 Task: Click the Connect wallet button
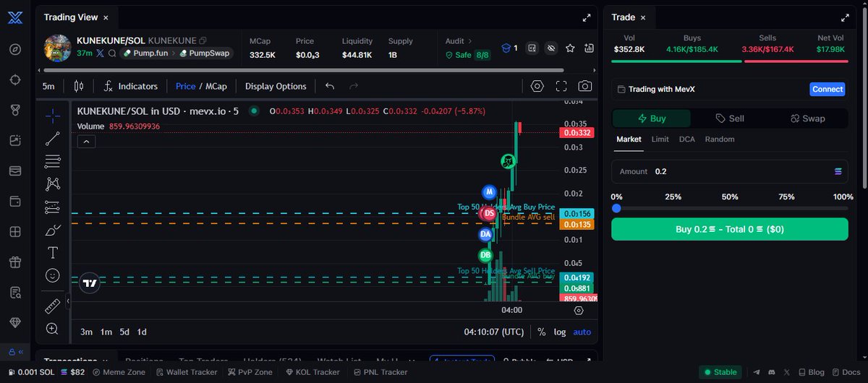pyautogui.click(x=827, y=90)
